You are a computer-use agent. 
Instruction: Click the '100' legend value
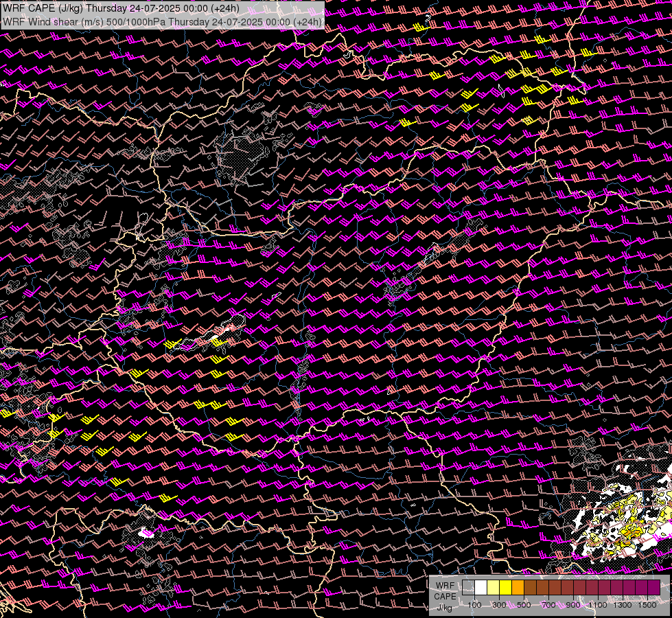tap(474, 605)
